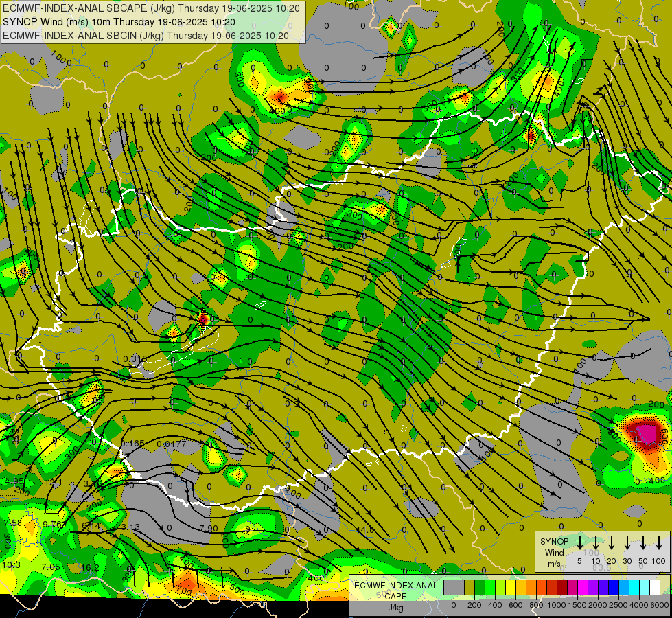Click the 4000 tick on CAPE scale

coord(639,605)
